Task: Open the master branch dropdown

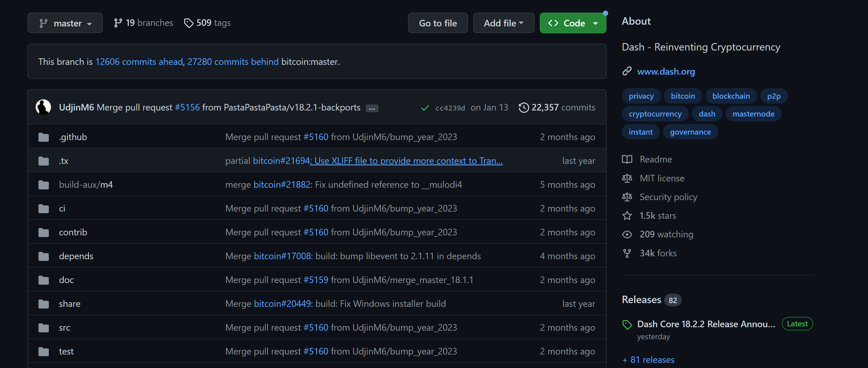Action: (x=65, y=23)
